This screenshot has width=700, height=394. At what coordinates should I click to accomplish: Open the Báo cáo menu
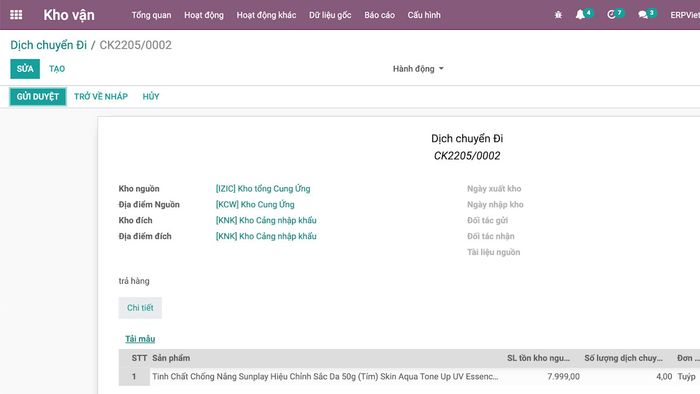pyautogui.click(x=379, y=15)
